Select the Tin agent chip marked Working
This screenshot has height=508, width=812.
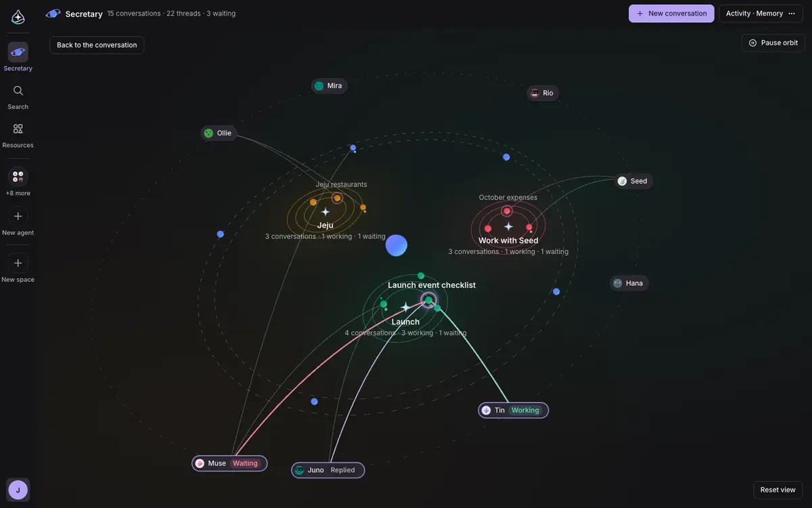pos(514,410)
